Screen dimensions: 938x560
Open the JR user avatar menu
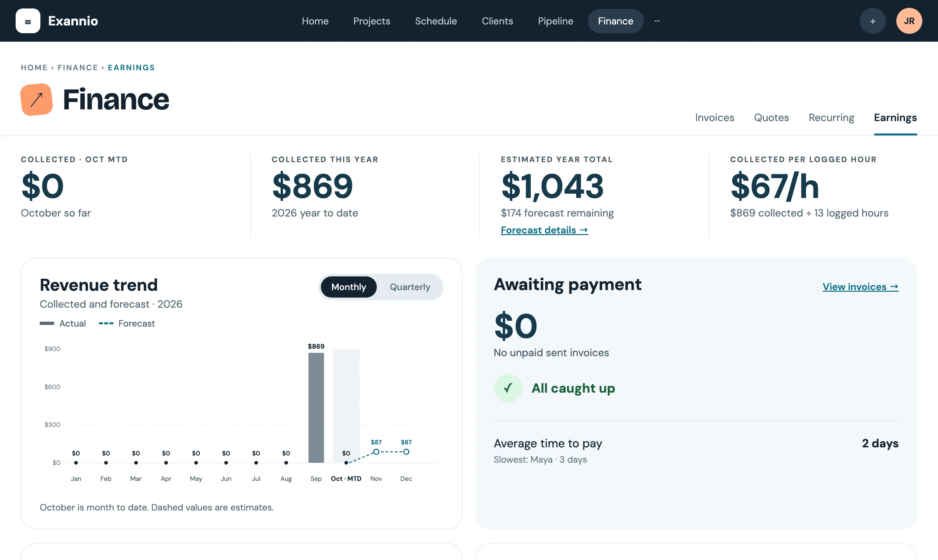[x=909, y=21]
